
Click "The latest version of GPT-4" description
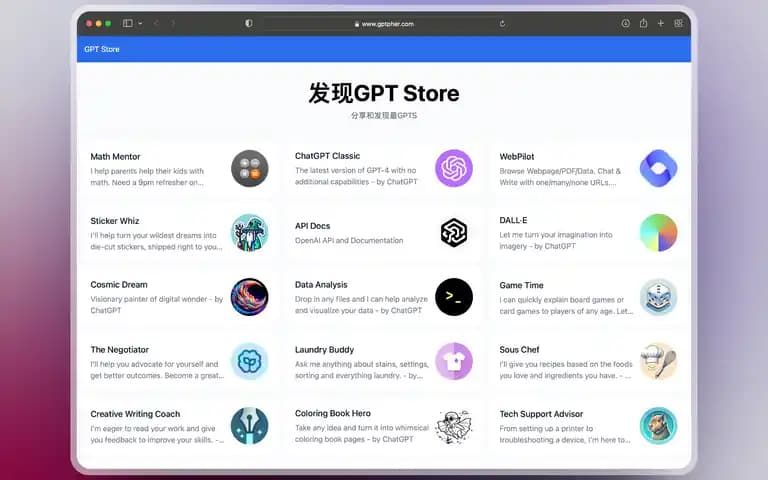coord(356,176)
